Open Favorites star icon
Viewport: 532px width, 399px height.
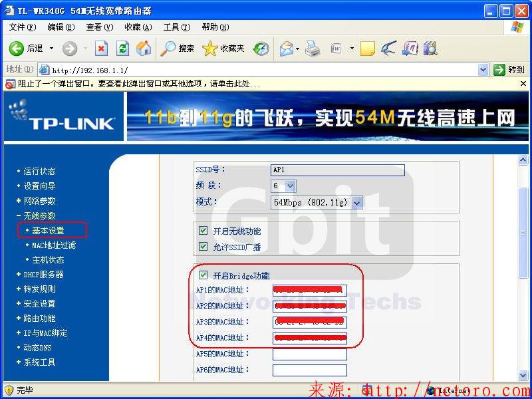[209, 49]
